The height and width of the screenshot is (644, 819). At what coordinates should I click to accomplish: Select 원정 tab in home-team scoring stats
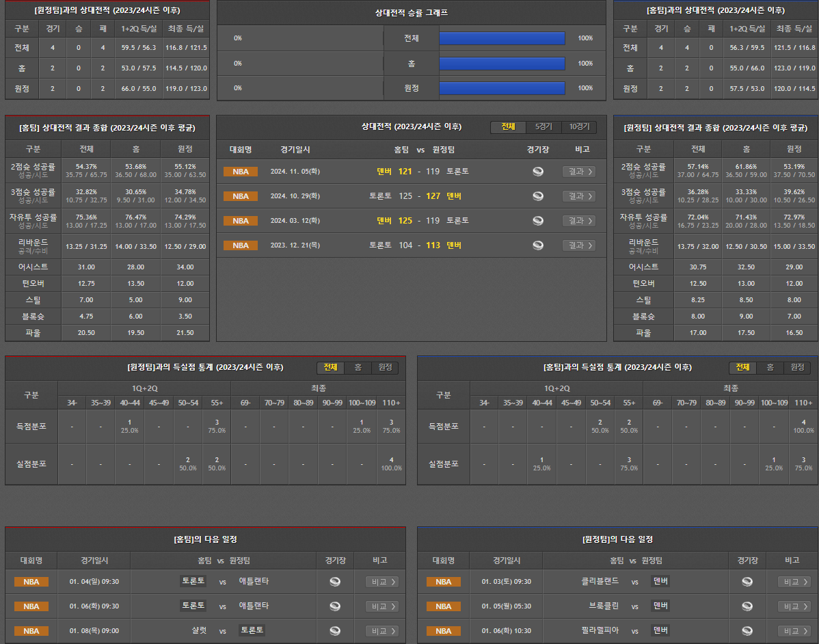(x=796, y=368)
